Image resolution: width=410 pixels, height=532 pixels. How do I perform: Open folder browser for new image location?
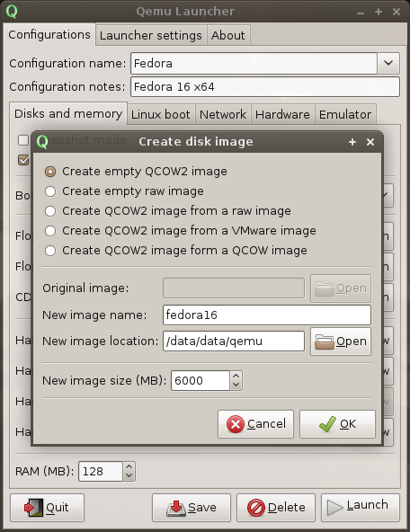coord(341,341)
